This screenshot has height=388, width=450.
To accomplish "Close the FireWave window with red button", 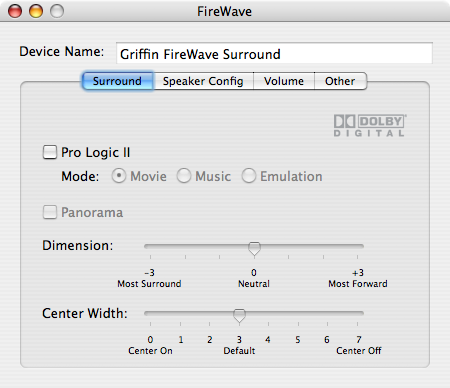I will [x=15, y=11].
